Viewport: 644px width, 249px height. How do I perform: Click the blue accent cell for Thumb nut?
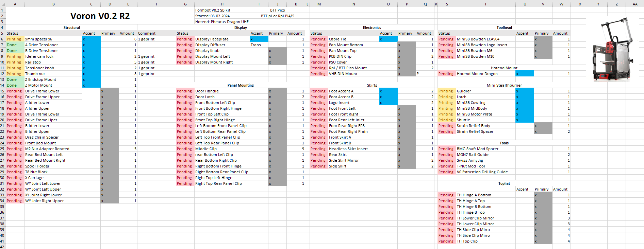[92, 74]
